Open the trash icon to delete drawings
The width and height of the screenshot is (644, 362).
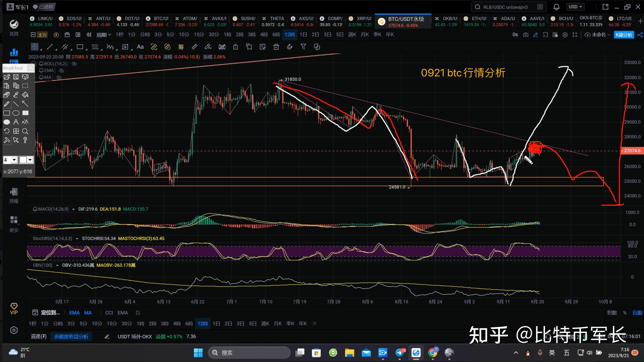point(276,47)
